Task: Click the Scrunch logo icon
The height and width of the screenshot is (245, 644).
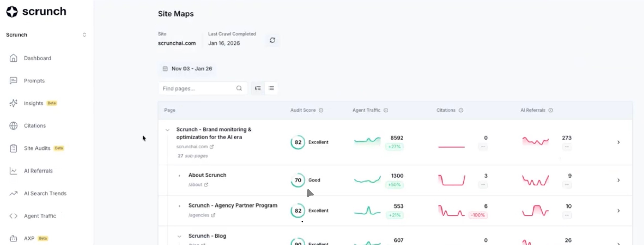Action: (x=12, y=12)
